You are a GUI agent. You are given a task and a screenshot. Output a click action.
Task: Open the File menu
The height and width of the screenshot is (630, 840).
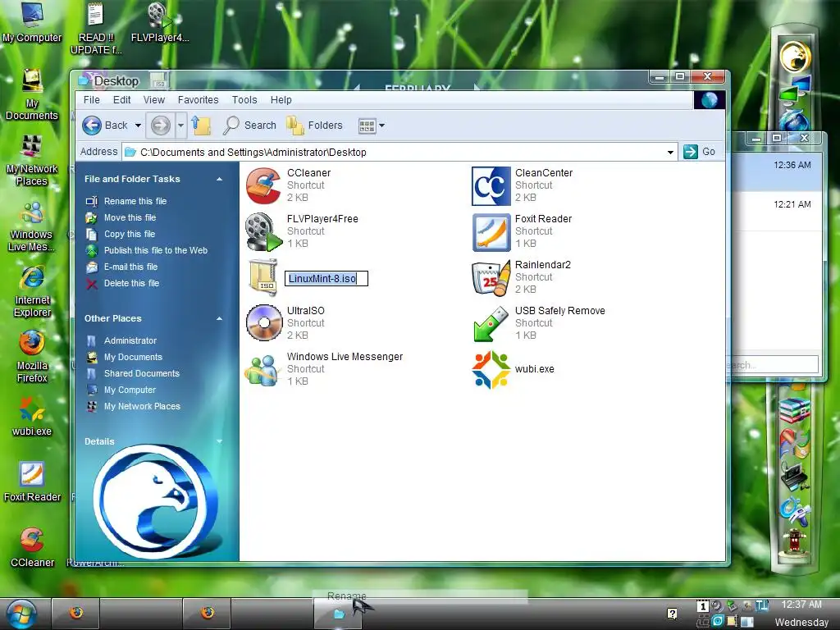(x=92, y=99)
